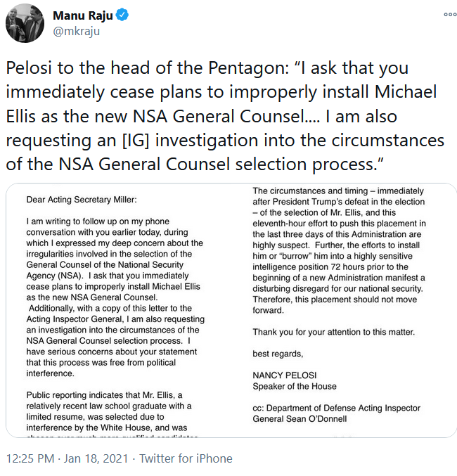Image resolution: width=457 pixels, height=476 pixels.
Task: Click the 'Thank you for your attention' sentence
Action: (334, 332)
